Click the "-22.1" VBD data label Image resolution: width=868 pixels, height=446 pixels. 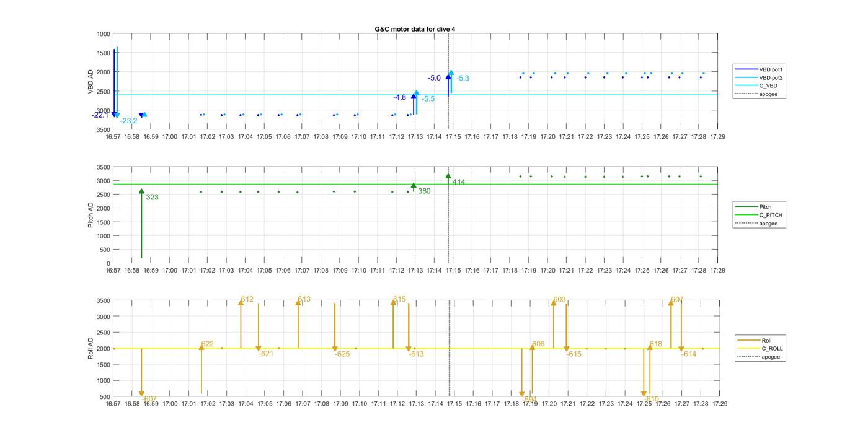coord(100,115)
